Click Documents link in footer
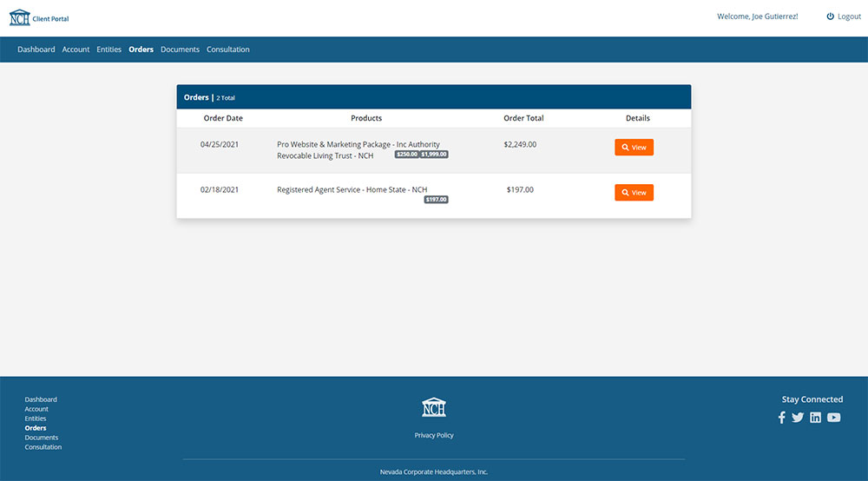Image resolution: width=868 pixels, height=481 pixels. 42,438
